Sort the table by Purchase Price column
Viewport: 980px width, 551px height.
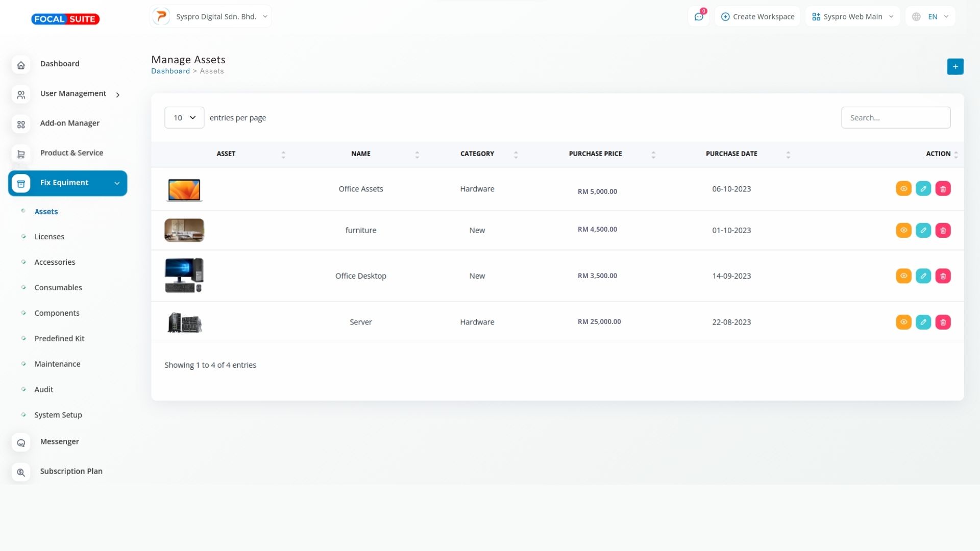point(595,154)
